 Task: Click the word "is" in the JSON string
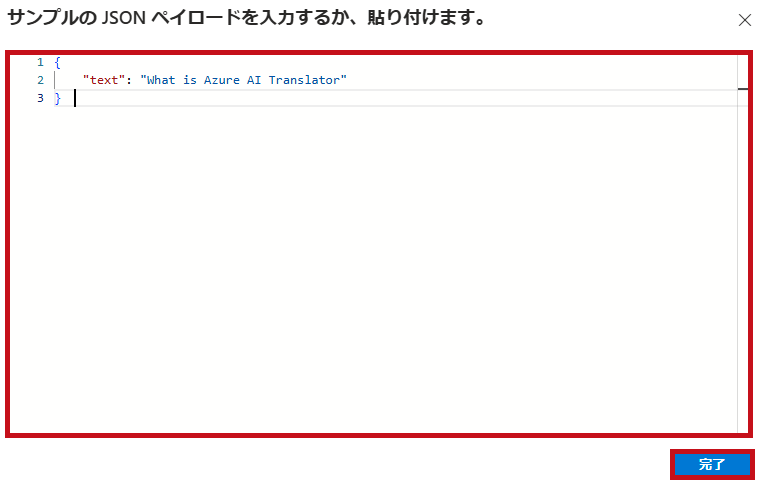(x=190, y=80)
